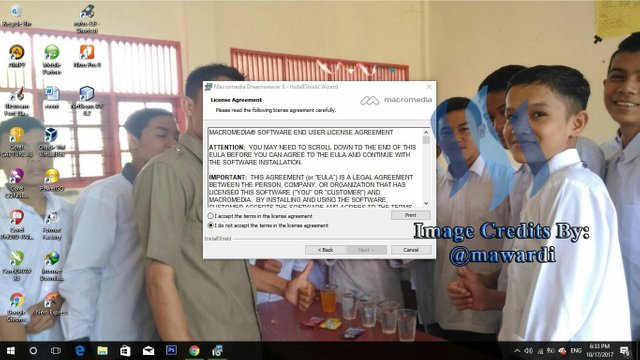Click scroll-up arrow of license text

(426, 132)
